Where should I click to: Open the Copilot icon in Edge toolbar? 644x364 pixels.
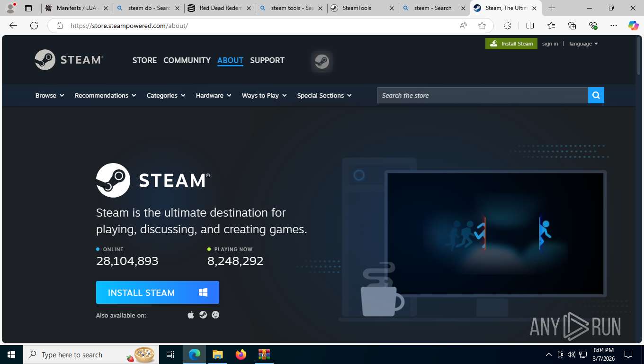[x=633, y=26]
